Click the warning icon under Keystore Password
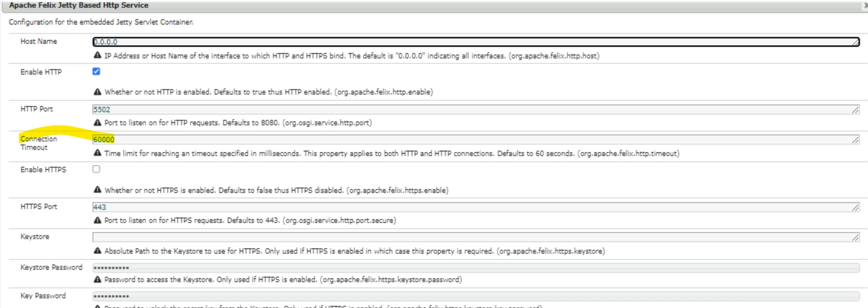 click(x=97, y=279)
